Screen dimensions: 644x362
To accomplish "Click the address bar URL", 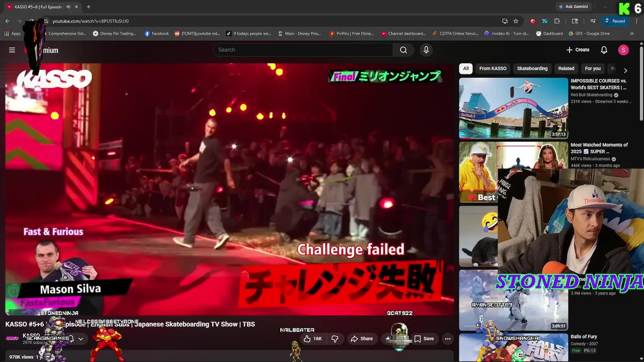I will pyautogui.click(x=91, y=21).
